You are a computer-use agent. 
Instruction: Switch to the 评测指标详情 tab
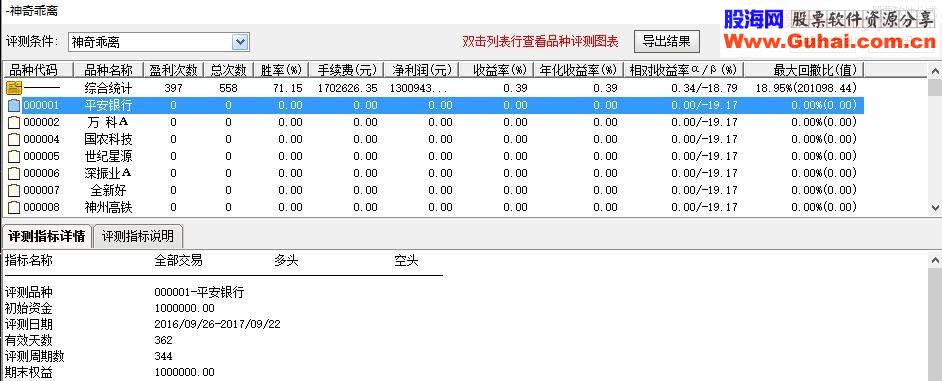click(x=47, y=236)
